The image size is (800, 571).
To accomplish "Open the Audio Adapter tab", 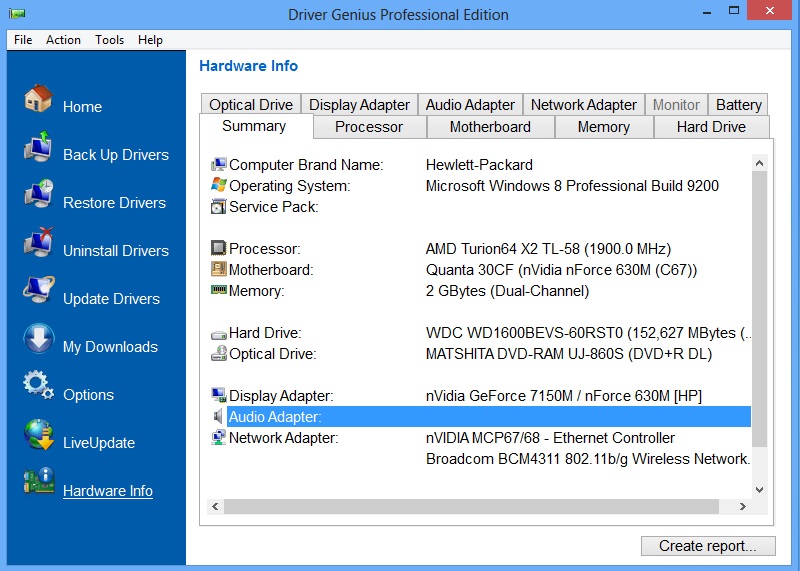I will click(470, 105).
